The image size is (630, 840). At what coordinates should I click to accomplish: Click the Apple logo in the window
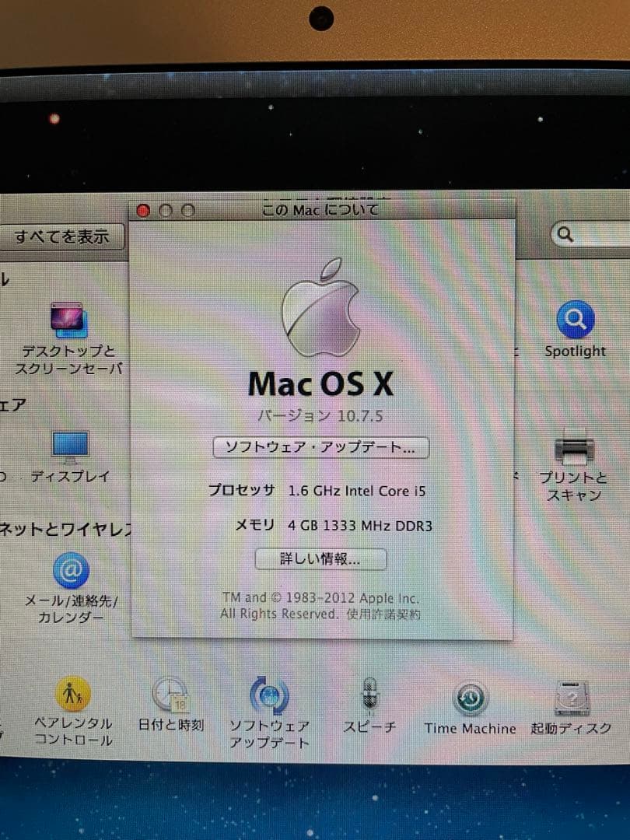point(321,310)
